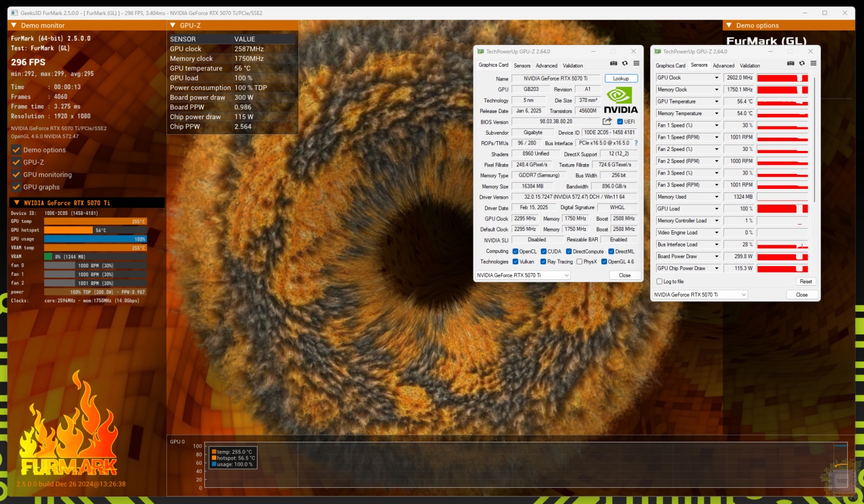Screen dimensions: 864x504
Task: Click the GPU-Z icon in Graphics Card window title
Action: (480, 51)
